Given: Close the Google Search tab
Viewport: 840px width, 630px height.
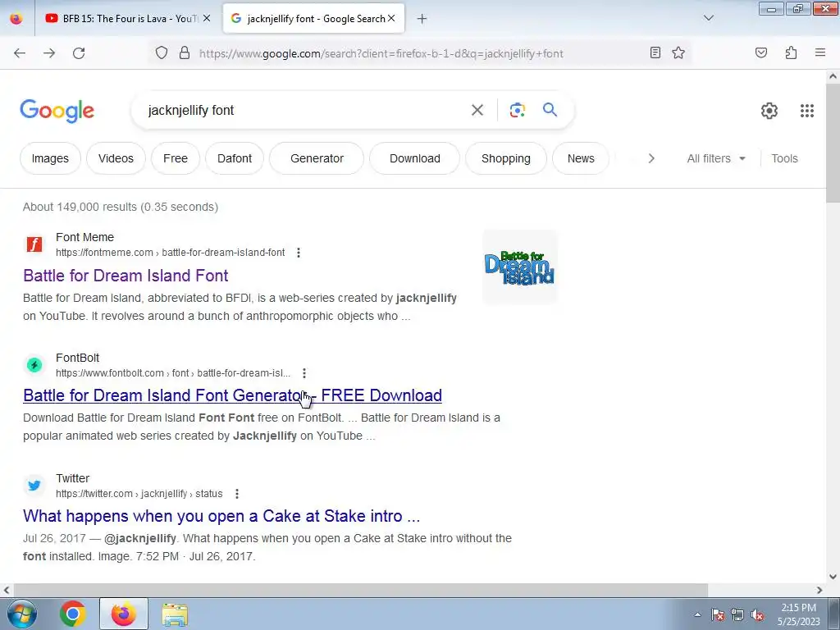Looking at the screenshot, I should [x=391, y=18].
